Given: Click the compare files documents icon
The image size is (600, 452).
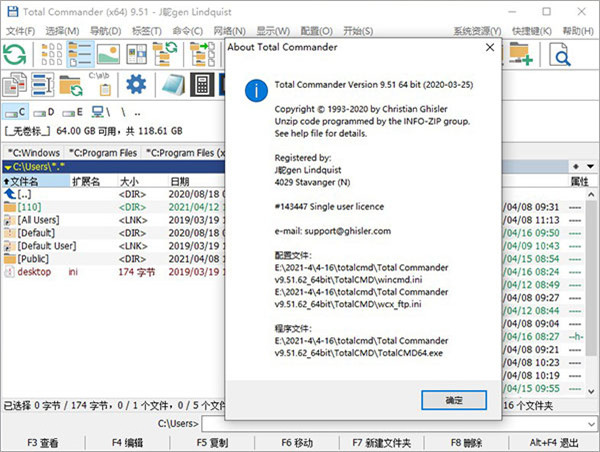Looking at the screenshot, I should (x=15, y=84).
